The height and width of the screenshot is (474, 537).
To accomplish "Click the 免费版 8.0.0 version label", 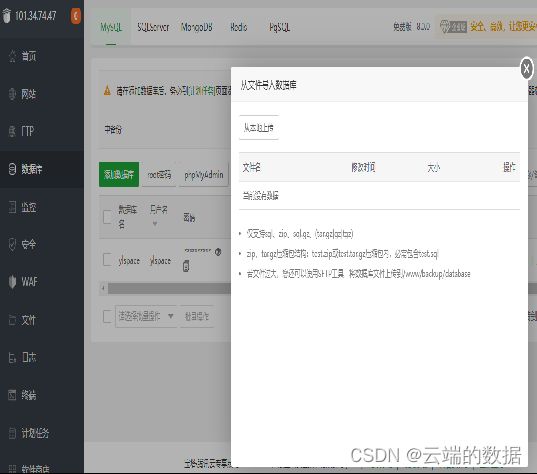I will [411, 27].
